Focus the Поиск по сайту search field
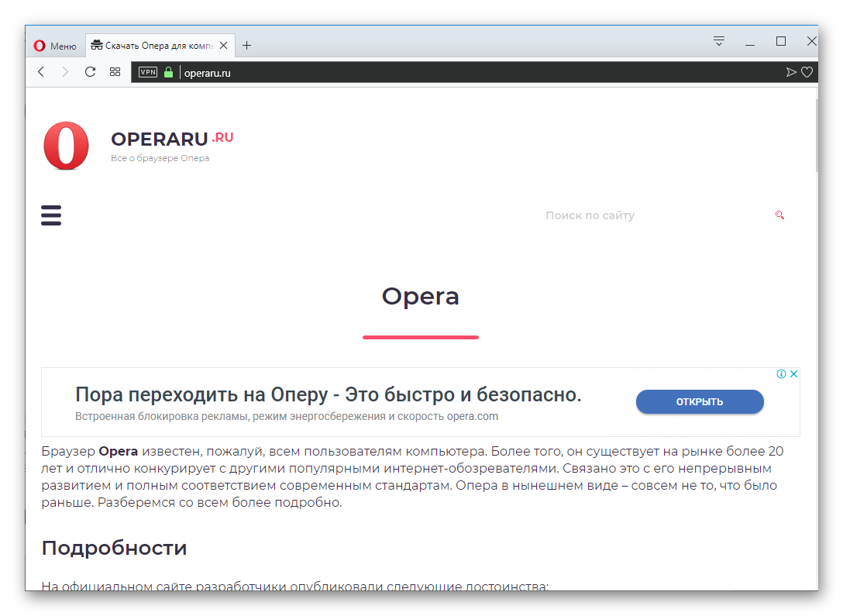 [x=651, y=215]
